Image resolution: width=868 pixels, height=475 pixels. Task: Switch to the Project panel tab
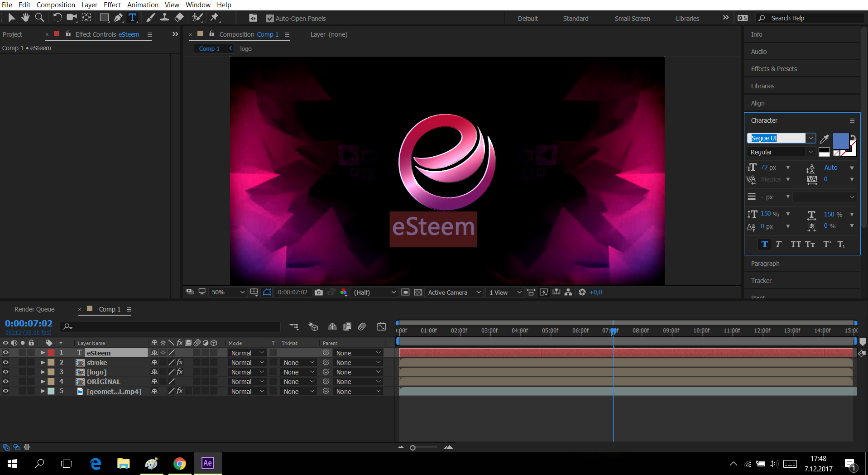click(x=12, y=34)
